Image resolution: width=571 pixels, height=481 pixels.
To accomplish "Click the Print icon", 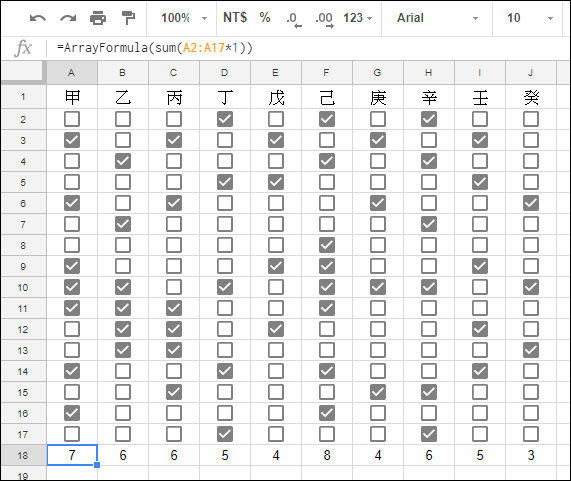I will 98,18.
